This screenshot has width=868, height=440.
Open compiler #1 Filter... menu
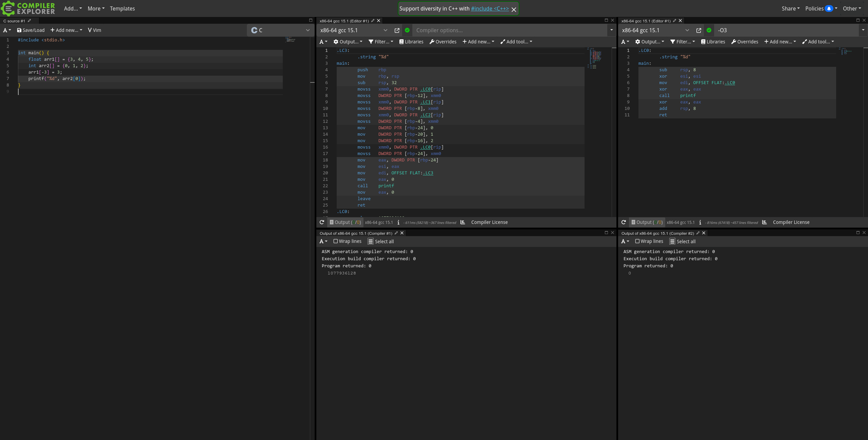pos(381,42)
